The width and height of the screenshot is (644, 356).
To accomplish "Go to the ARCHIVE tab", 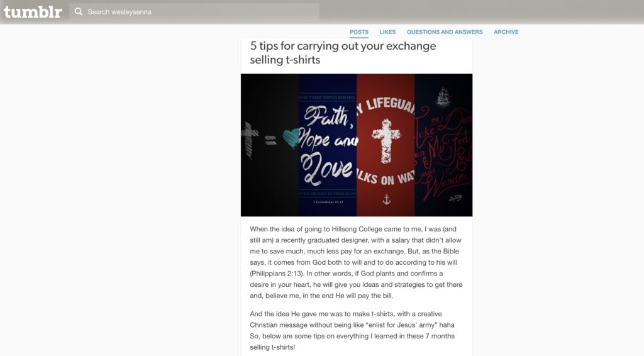I will 506,32.
